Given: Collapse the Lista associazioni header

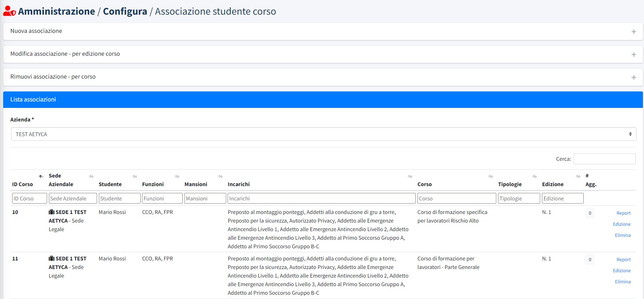Looking at the screenshot, I should pyautogui.click(x=33, y=100).
